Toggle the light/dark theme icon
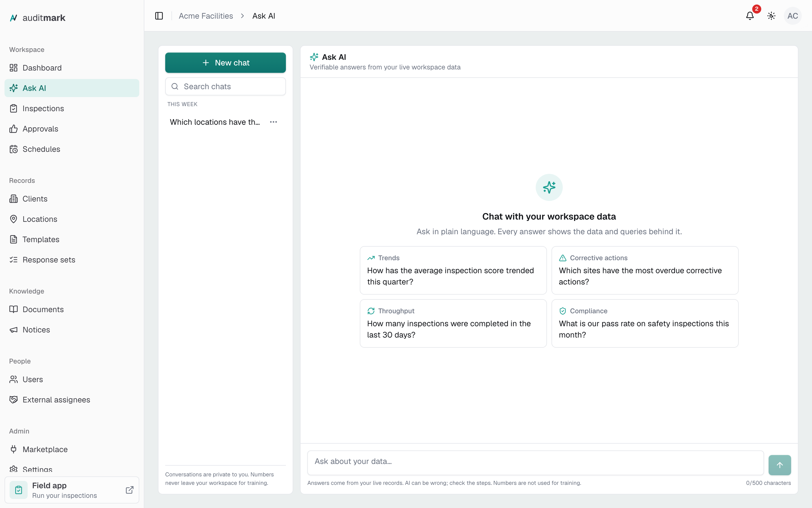Viewport: 812px width, 508px height. point(771,16)
